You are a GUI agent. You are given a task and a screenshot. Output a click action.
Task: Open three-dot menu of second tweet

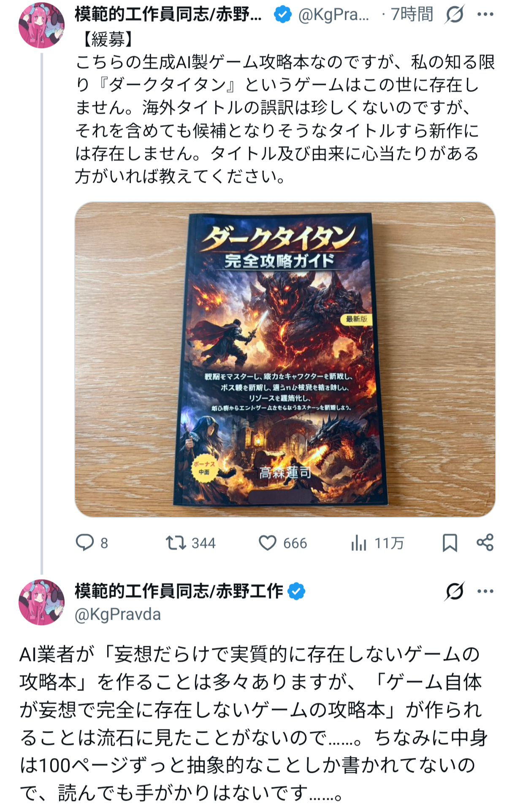485,591
